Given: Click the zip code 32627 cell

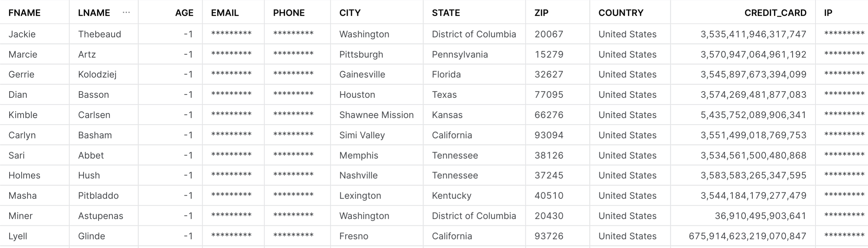Looking at the screenshot, I should tap(549, 74).
